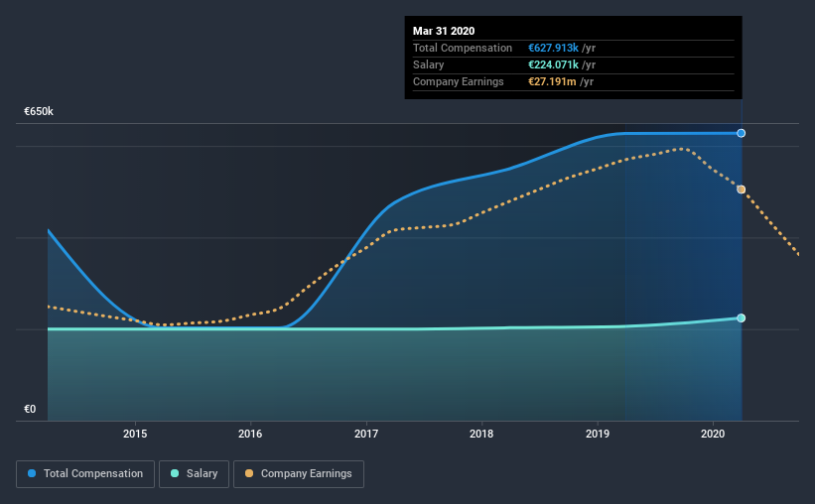The height and width of the screenshot is (504, 815).
Task: Click the Salary data point marker
Action: tap(742, 318)
